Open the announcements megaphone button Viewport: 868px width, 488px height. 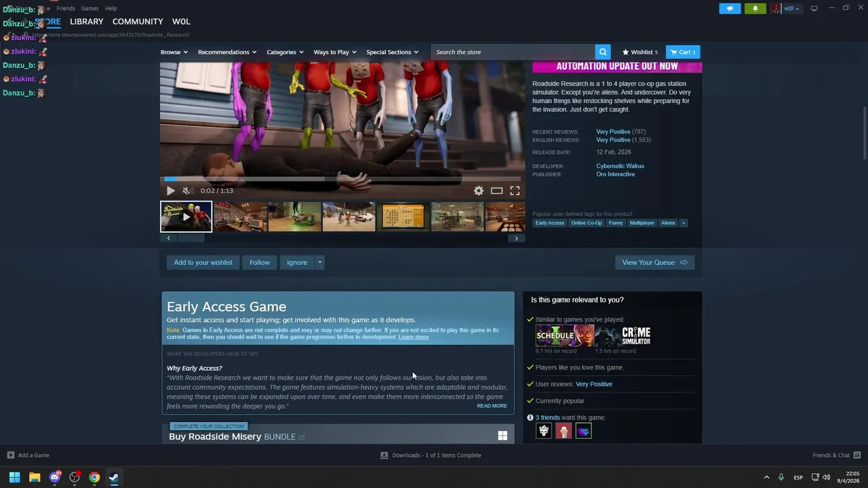pos(730,8)
